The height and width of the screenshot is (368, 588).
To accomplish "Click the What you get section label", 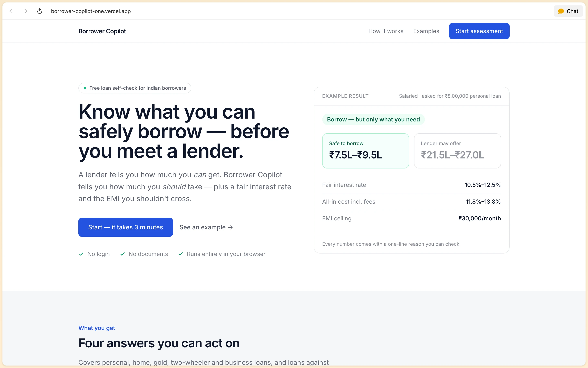I will tap(97, 328).
